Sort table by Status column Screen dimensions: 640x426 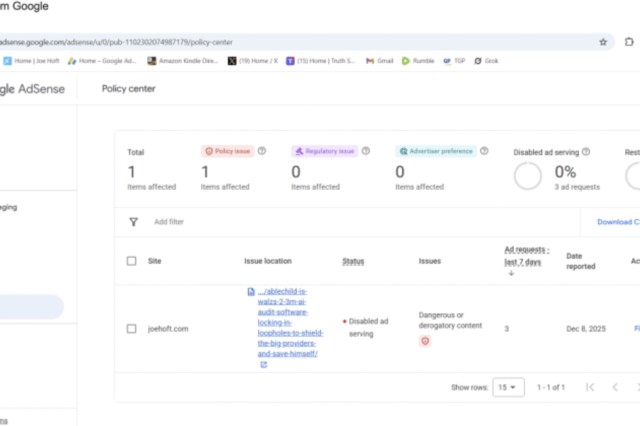(x=353, y=261)
